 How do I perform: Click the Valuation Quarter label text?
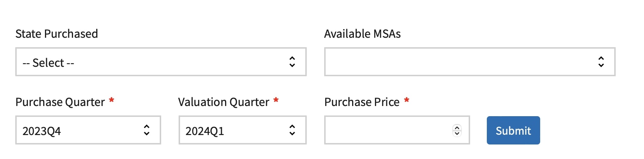pyautogui.click(x=223, y=102)
